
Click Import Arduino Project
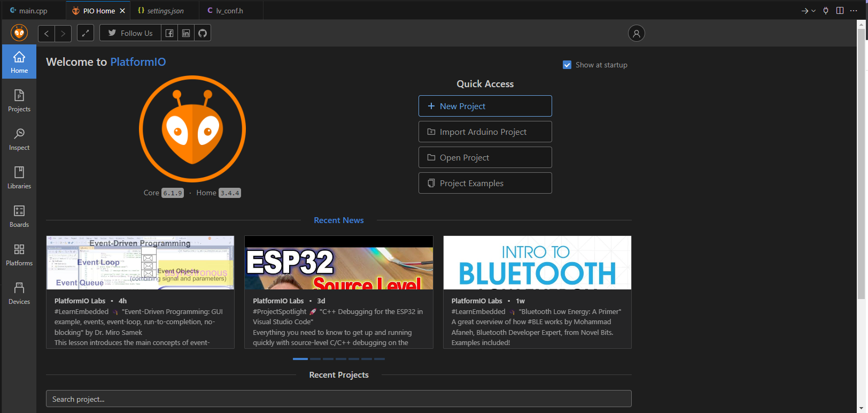click(x=485, y=132)
